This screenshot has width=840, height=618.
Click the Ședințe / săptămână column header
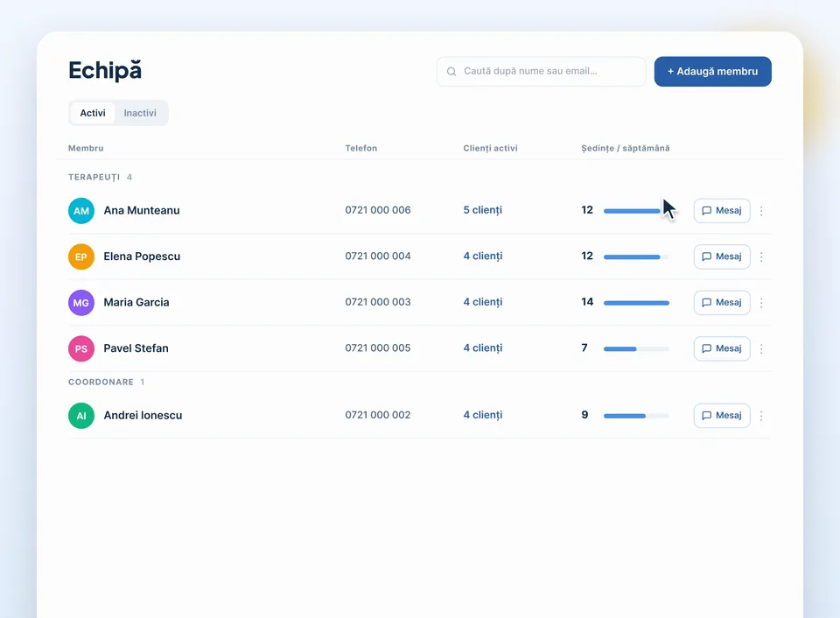tap(625, 148)
